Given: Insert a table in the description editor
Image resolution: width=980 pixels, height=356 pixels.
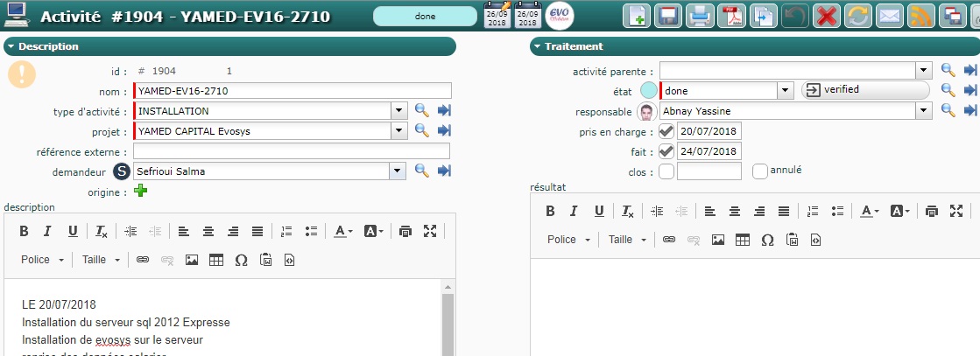Looking at the screenshot, I should click(216, 260).
